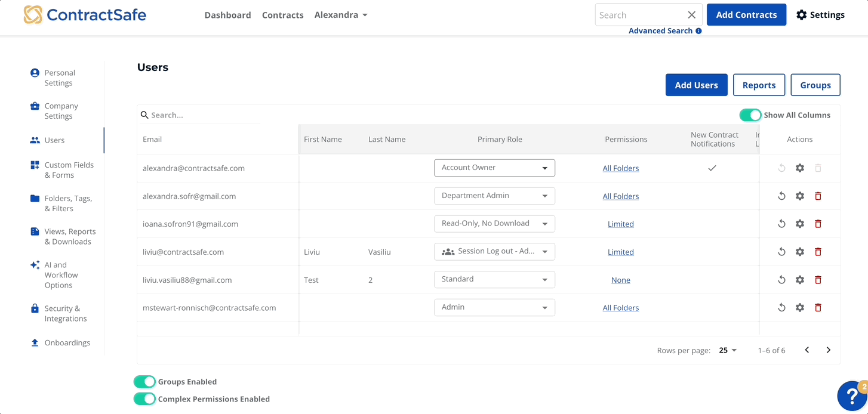This screenshot has width=868, height=414.
Task: Click the Onboardings upload icon
Action: point(34,342)
